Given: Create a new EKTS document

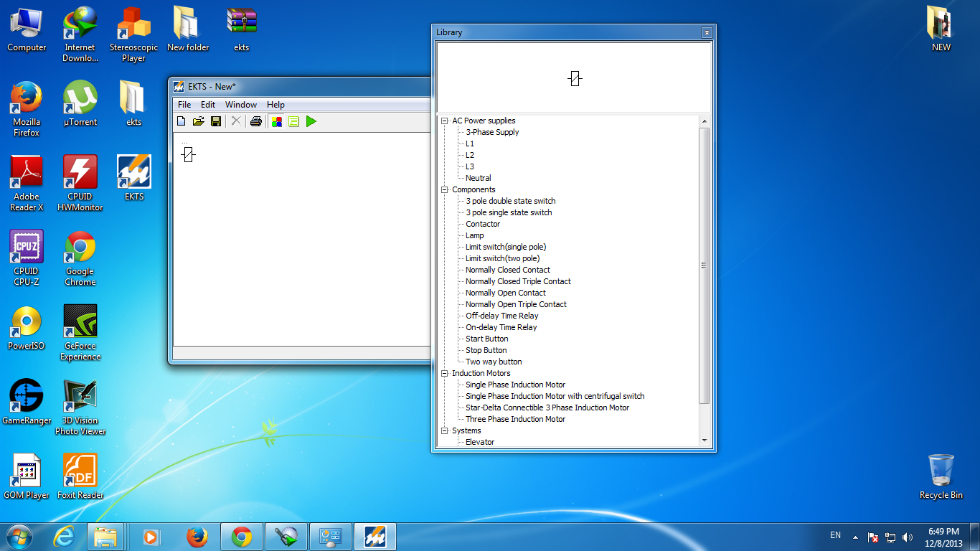Looking at the screenshot, I should pyautogui.click(x=182, y=121).
